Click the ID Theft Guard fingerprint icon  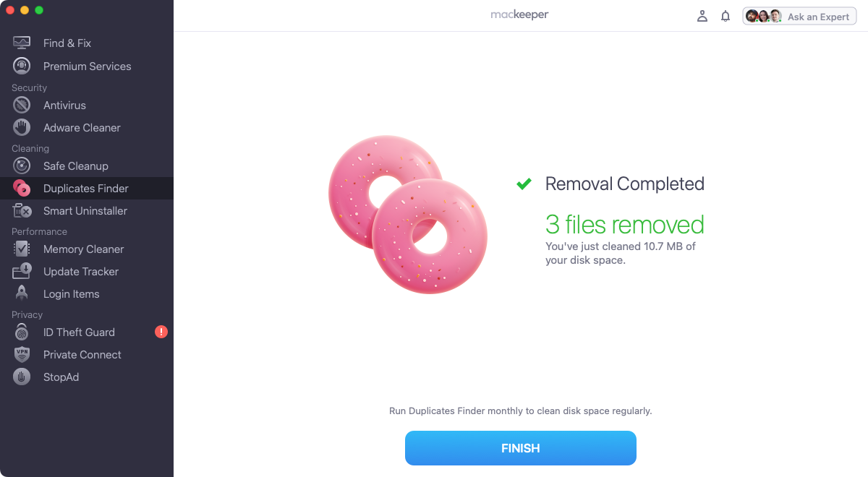(22, 332)
